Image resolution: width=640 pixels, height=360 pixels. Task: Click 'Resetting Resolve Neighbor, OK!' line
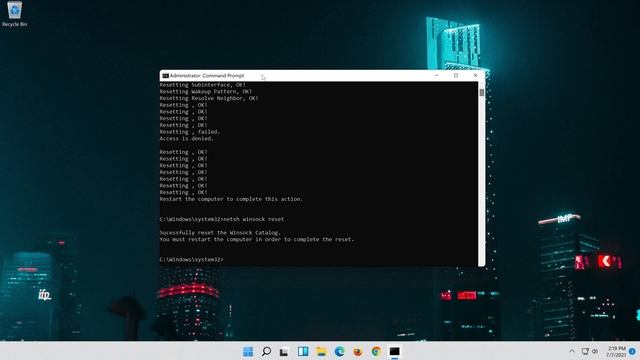tap(209, 98)
